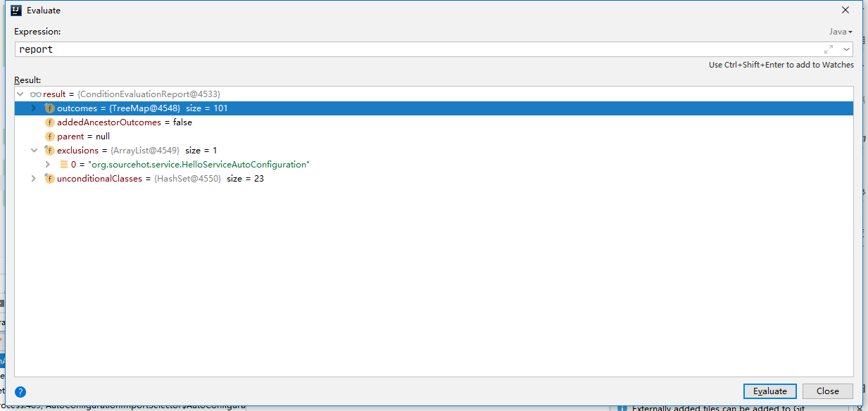The image size is (868, 411).
Task: Click the field icon beside exclusions
Action: 49,151
